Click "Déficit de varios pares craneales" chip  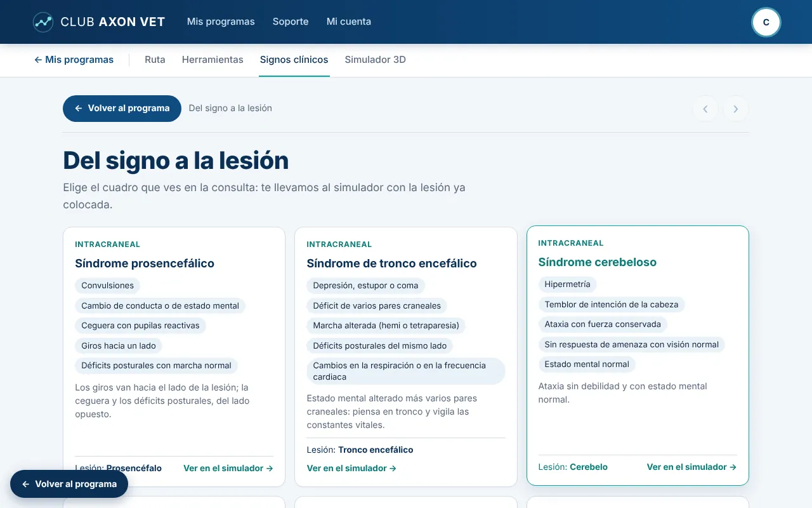click(377, 306)
